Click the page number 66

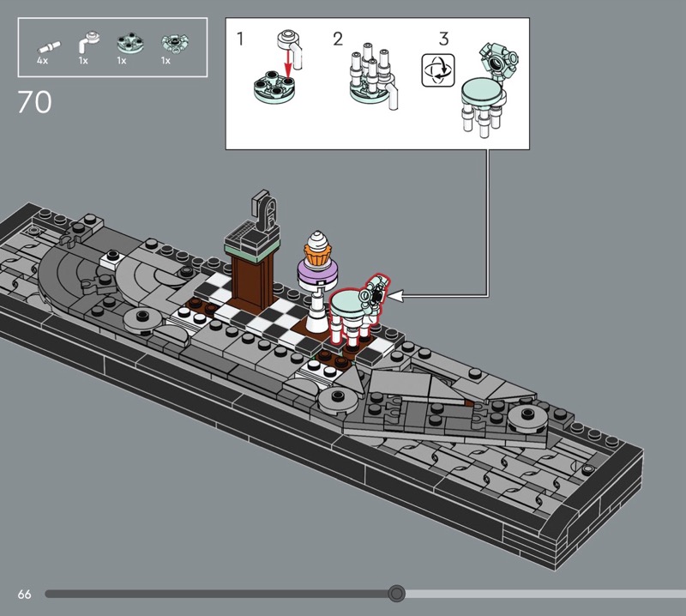click(24, 594)
